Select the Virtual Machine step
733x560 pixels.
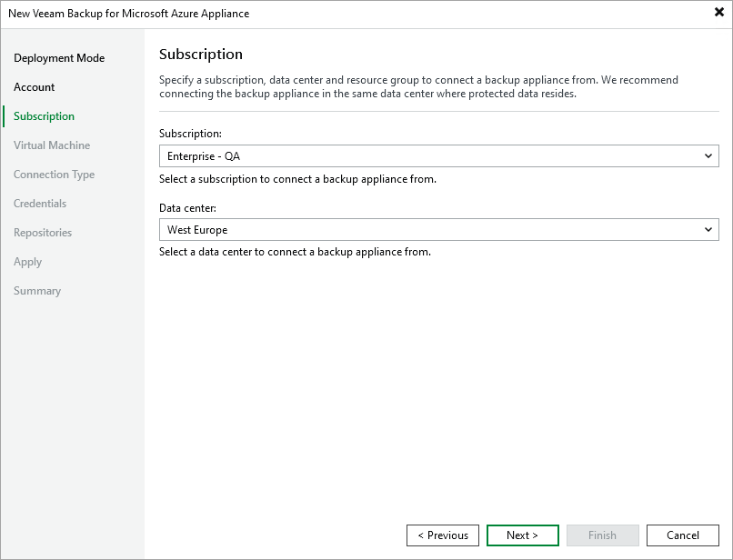[52, 145]
